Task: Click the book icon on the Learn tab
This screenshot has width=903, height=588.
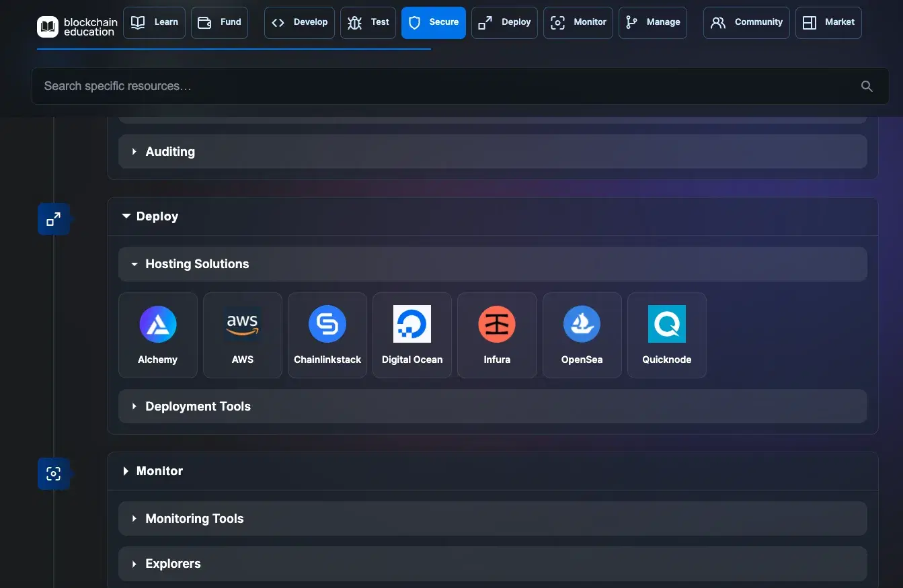Action: [138, 22]
